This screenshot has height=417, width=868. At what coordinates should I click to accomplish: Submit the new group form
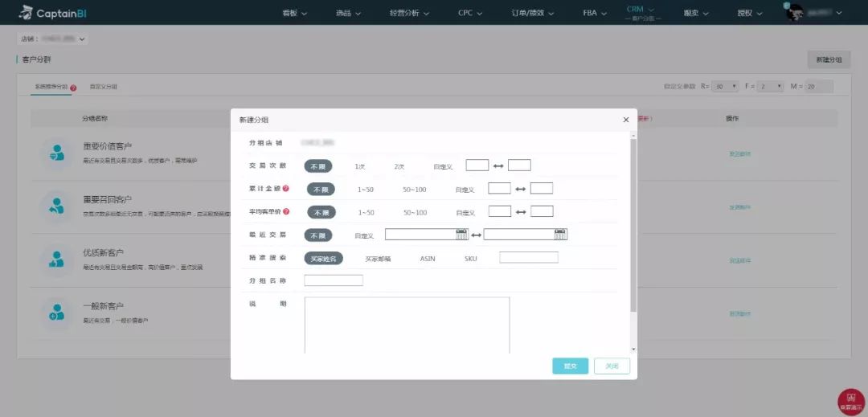coord(570,366)
